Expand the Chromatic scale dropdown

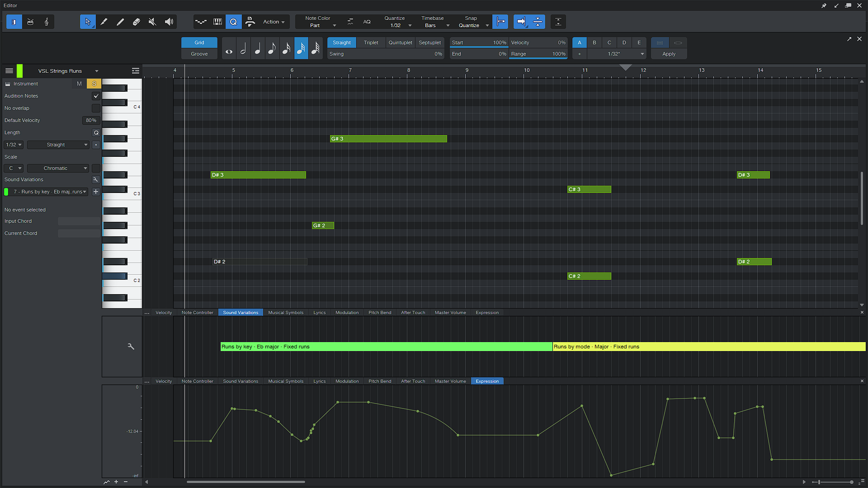coord(58,168)
